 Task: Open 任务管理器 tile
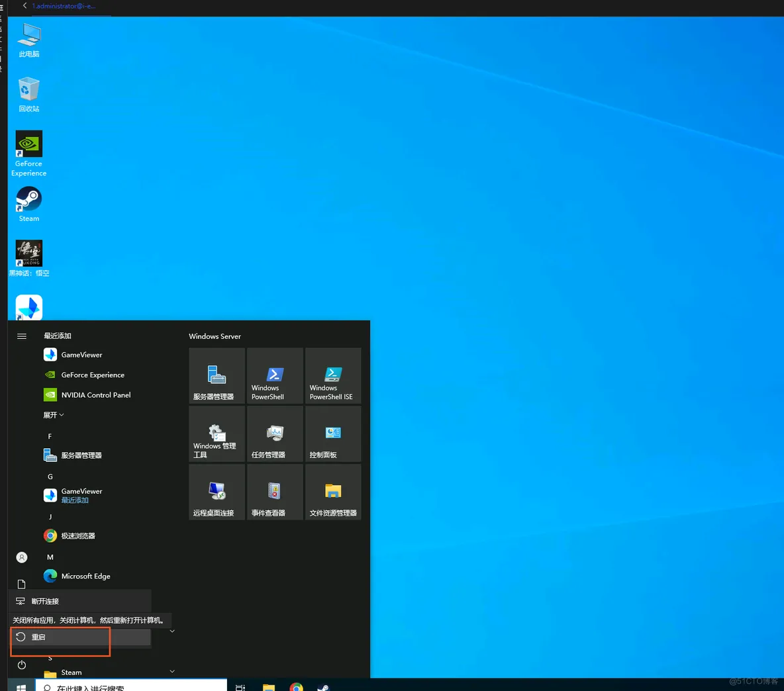click(275, 434)
